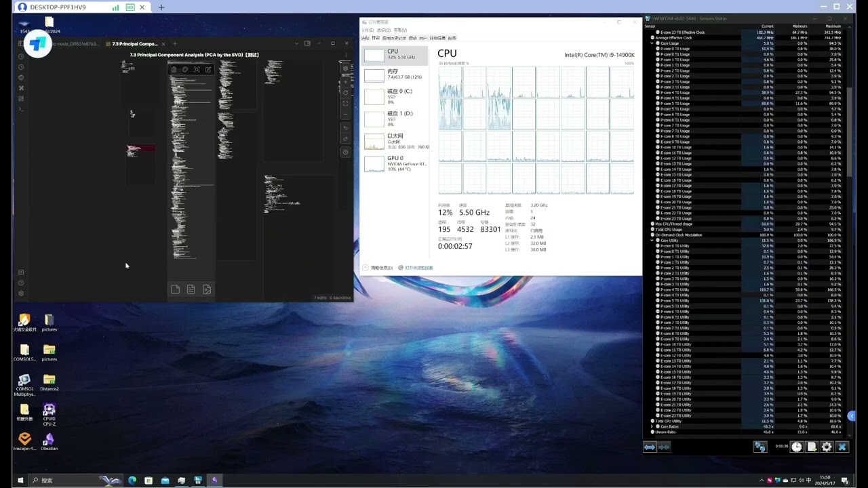Click HWiNFO collapse-columns arrows icon
Image resolution: width=868 pixels, height=488 pixels.
pyautogui.click(x=664, y=447)
